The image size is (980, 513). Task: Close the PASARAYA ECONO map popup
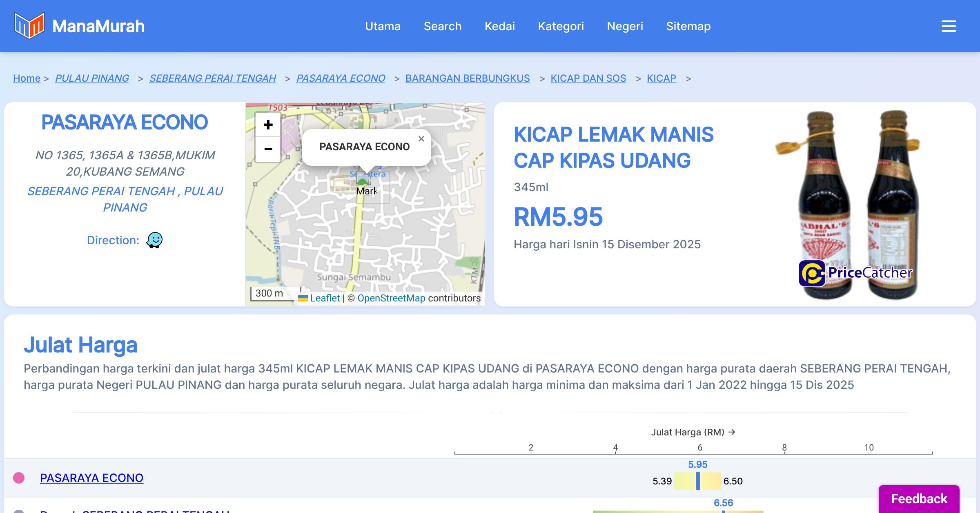coord(421,139)
